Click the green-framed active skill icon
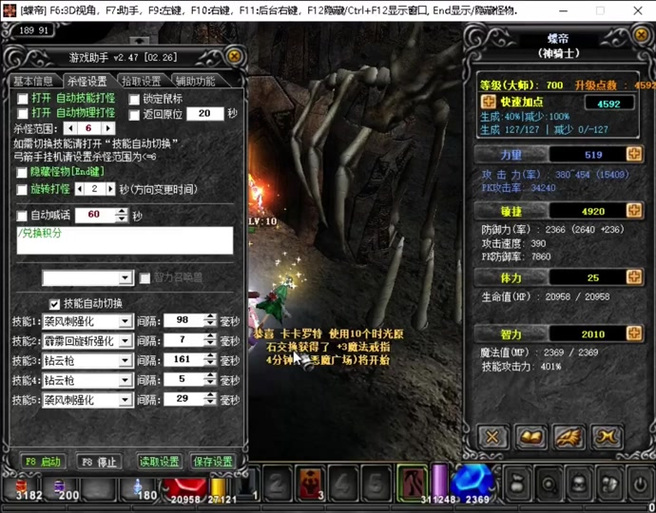 pos(413,482)
